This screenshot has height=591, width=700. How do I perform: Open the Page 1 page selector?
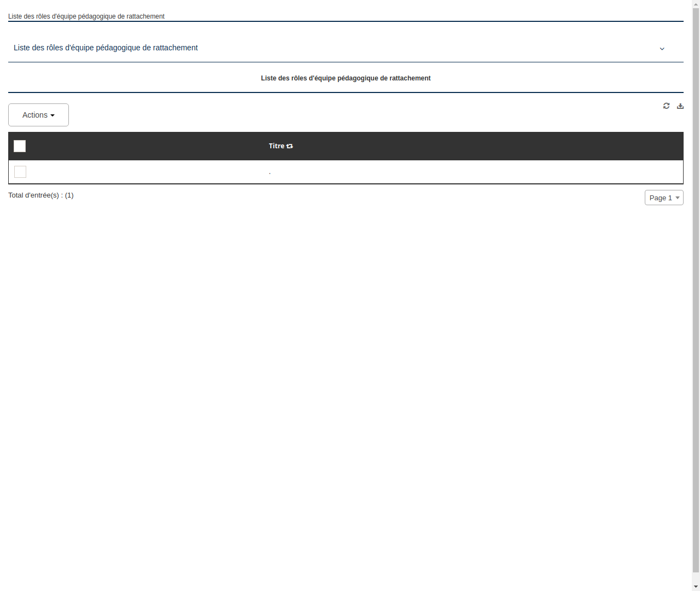(663, 198)
